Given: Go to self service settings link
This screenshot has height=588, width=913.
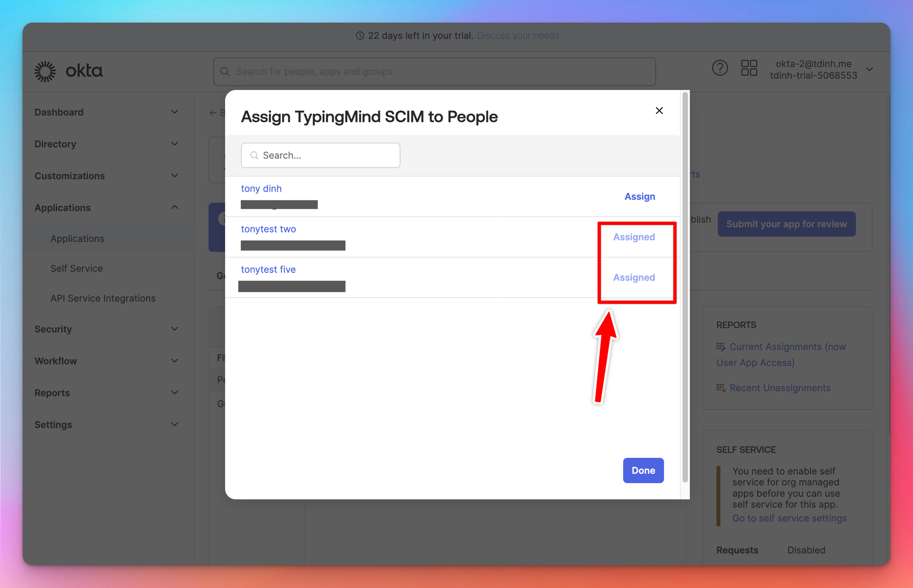Looking at the screenshot, I should 790,519.
